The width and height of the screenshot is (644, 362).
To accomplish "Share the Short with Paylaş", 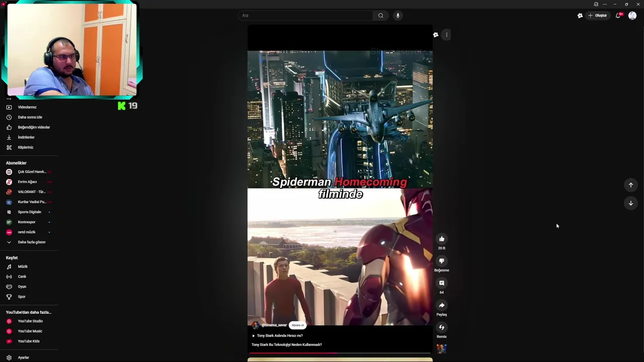I will [441, 305].
